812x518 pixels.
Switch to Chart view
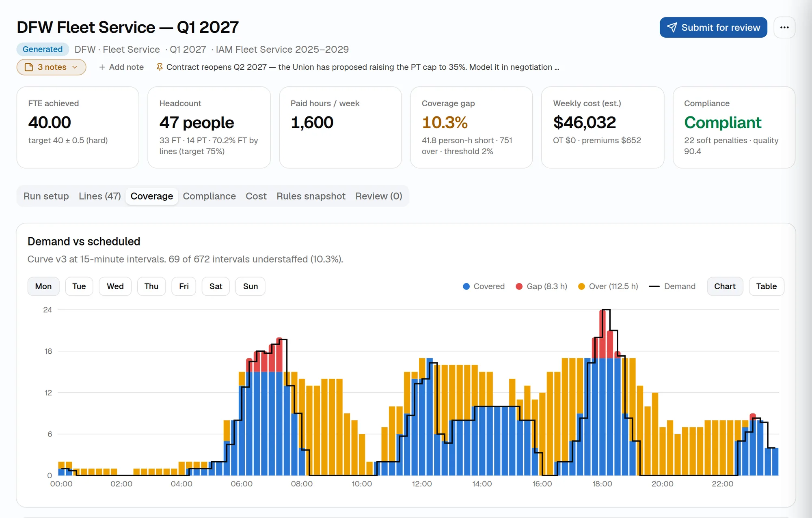[725, 286]
